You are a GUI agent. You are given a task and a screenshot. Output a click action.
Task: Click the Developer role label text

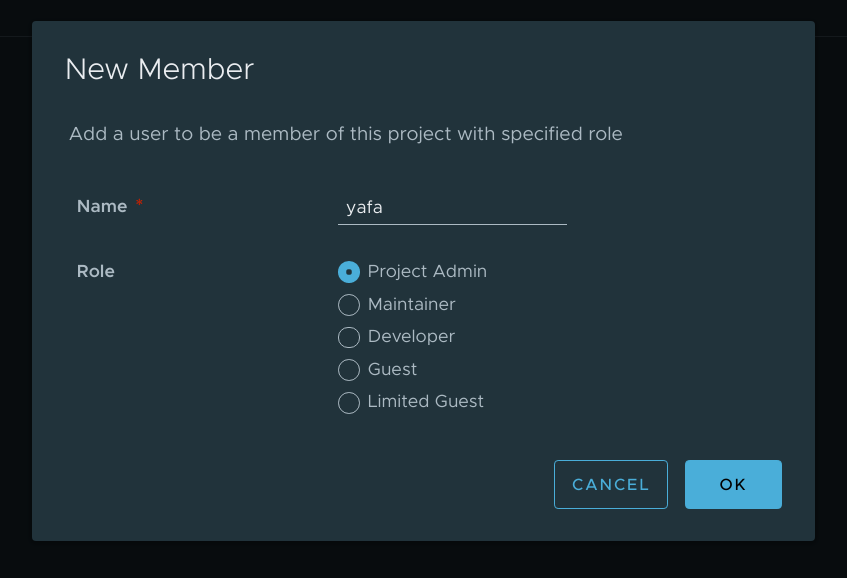411,337
